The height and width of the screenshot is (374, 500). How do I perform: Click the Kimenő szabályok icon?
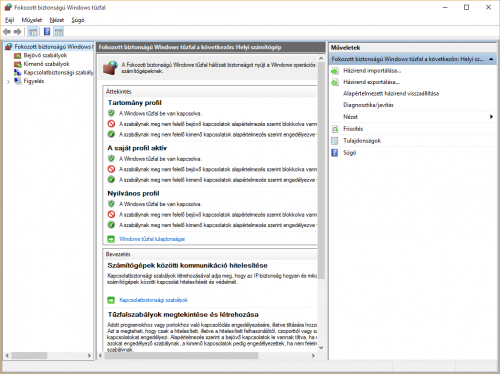pos(18,64)
